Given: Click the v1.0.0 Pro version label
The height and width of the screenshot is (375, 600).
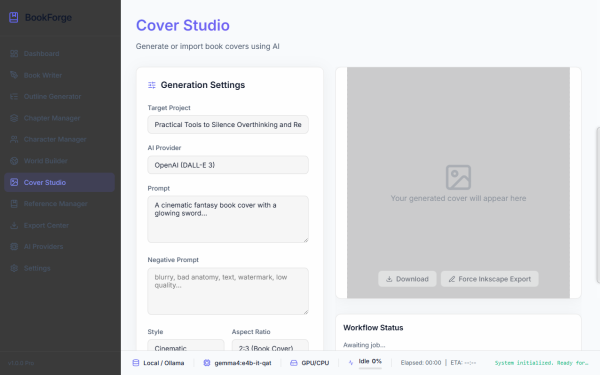Looking at the screenshot, I should point(21,363).
